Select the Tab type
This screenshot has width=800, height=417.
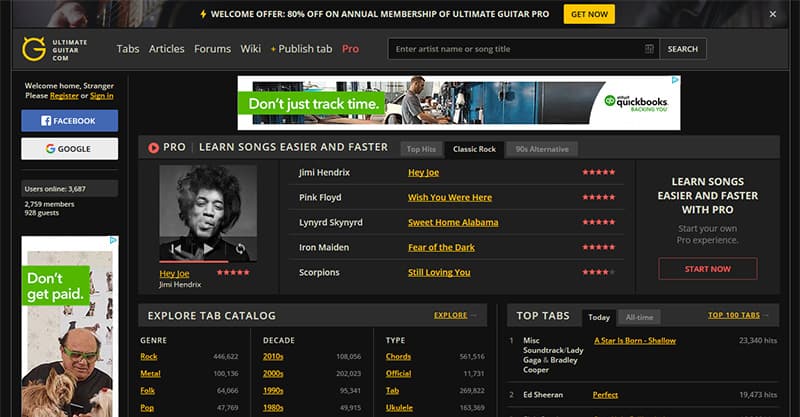coord(392,391)
